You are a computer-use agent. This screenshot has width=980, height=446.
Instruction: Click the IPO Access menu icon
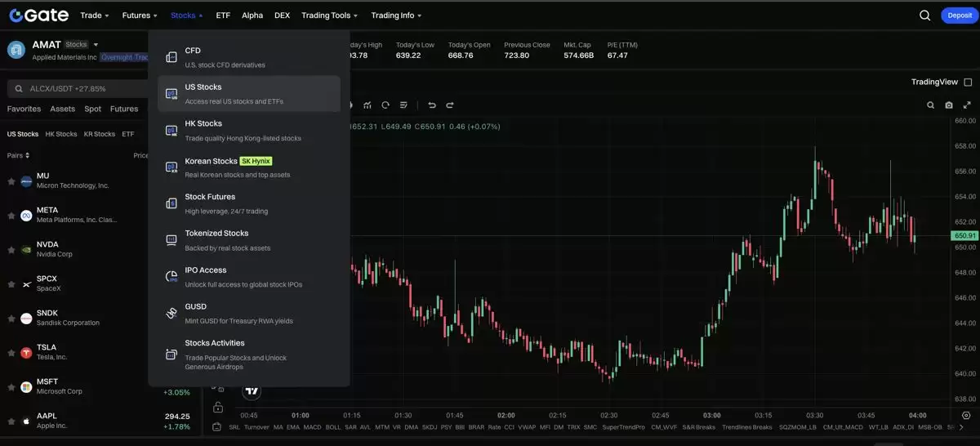[x=171, y=277]
